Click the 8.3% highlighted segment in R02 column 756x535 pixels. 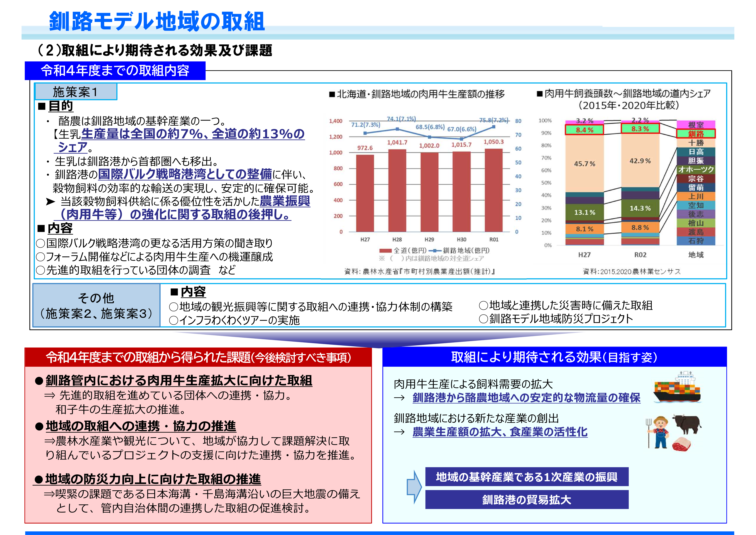pos(640,129)
